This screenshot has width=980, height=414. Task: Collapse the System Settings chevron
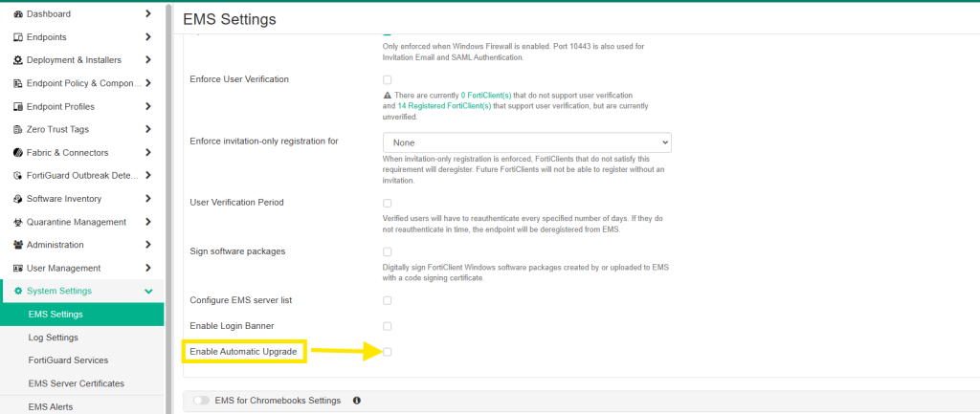click(148, 291)
